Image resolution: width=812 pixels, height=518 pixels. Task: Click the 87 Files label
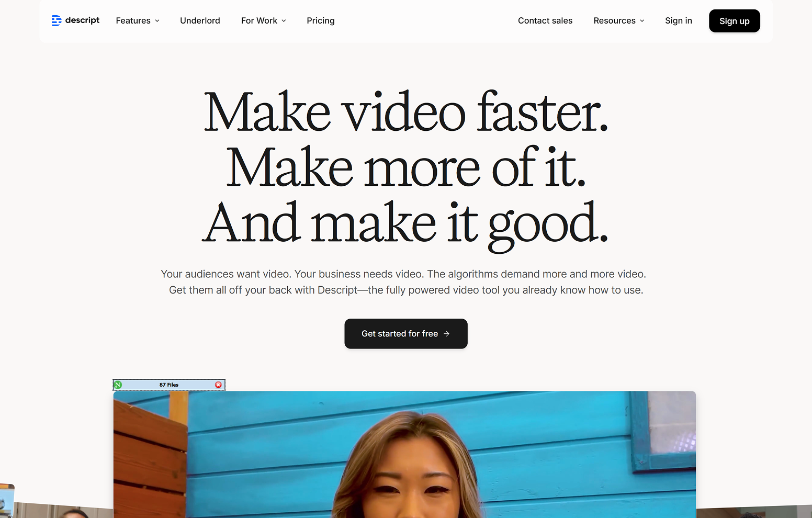click(x=169, y=385)
